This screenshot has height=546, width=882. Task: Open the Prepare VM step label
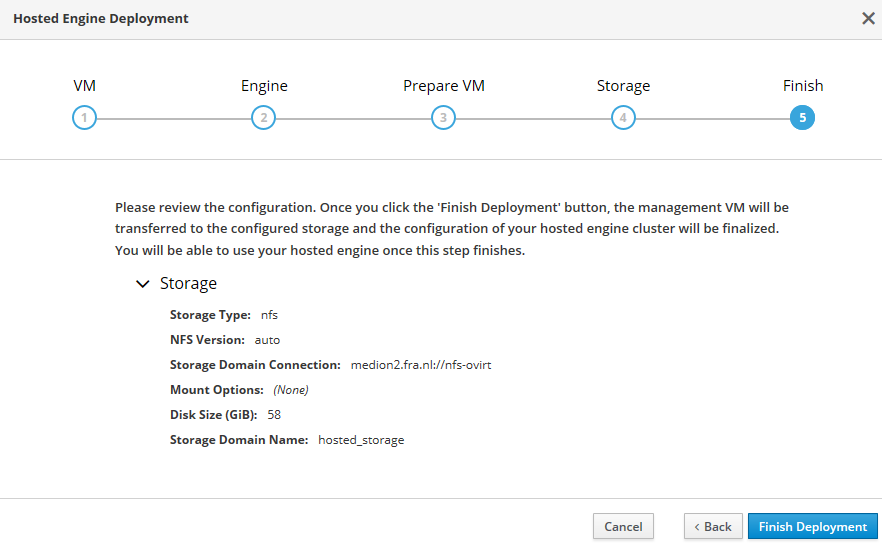[x=444, y=86]
